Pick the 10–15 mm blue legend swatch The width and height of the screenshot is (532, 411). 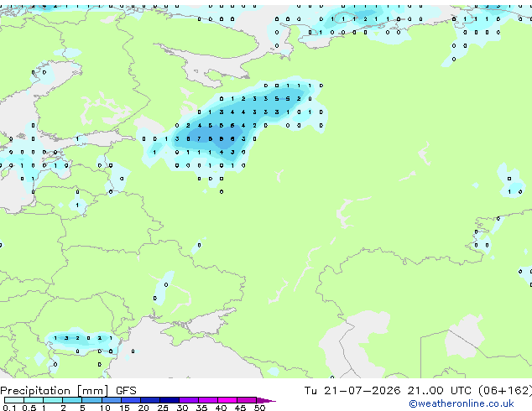click(x=111, y=400)
